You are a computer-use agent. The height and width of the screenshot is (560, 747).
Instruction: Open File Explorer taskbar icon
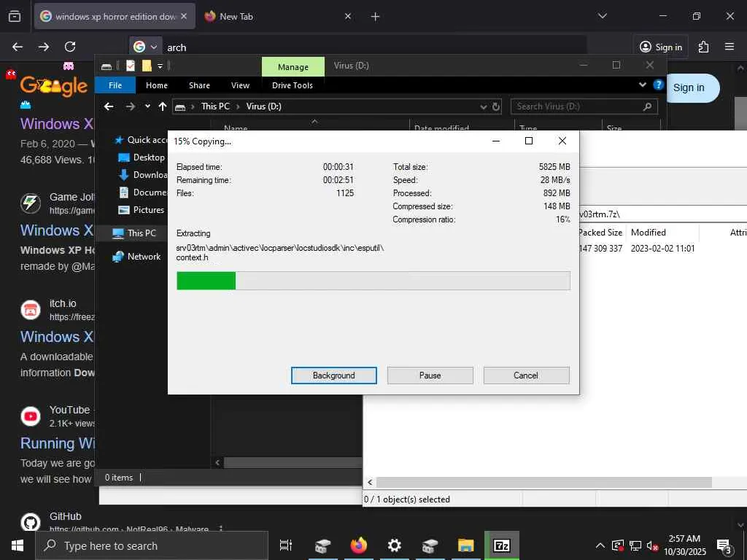pos(465,545)
